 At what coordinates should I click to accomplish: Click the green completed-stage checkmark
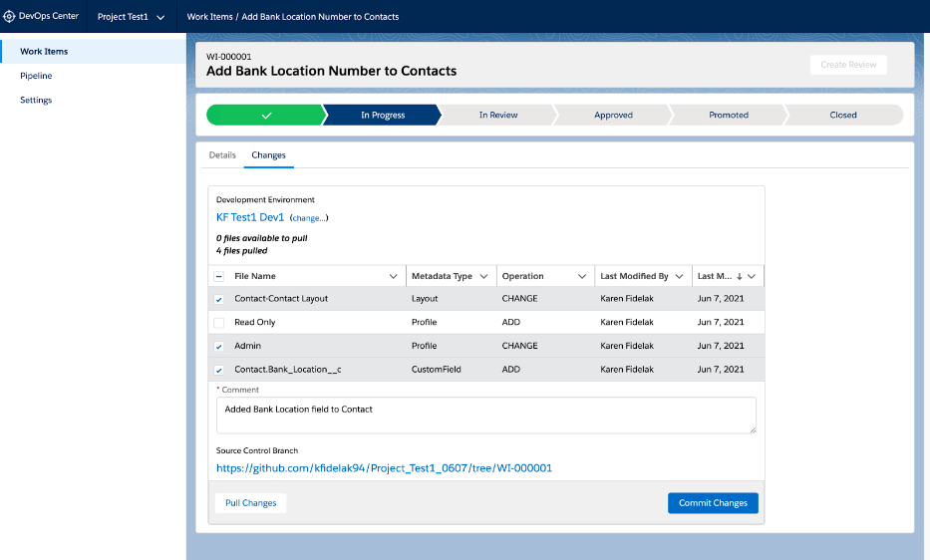pyautogui.click(x=266, y=115)
